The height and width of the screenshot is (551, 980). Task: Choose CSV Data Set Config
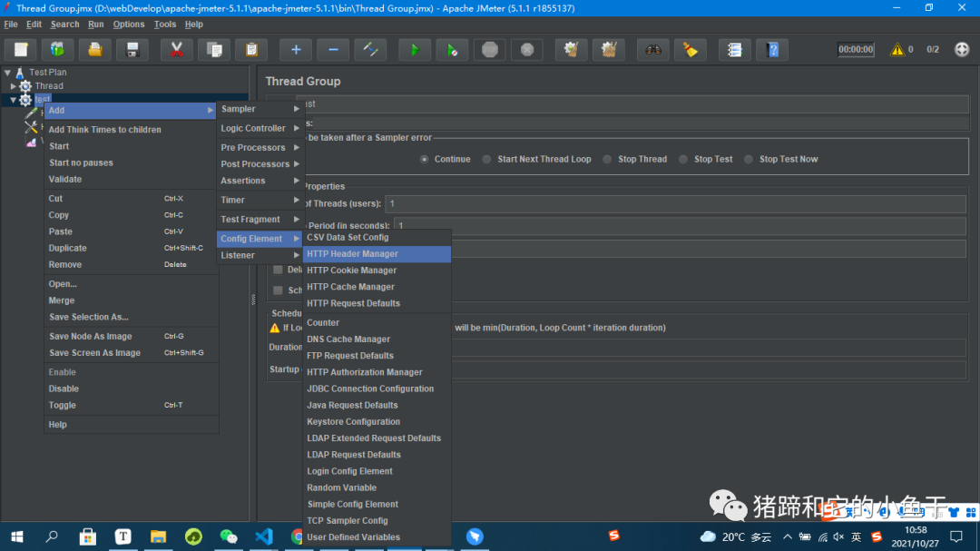pos(377,238)
